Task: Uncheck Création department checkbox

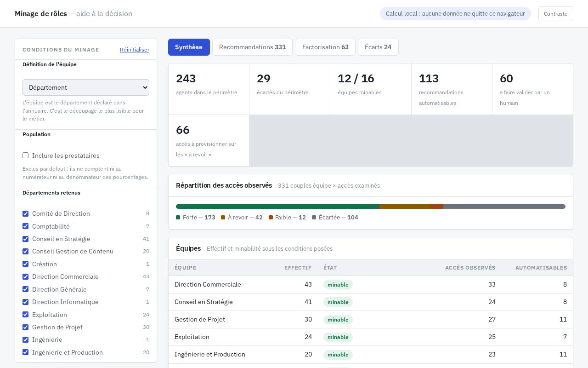Action: point(25,264)
